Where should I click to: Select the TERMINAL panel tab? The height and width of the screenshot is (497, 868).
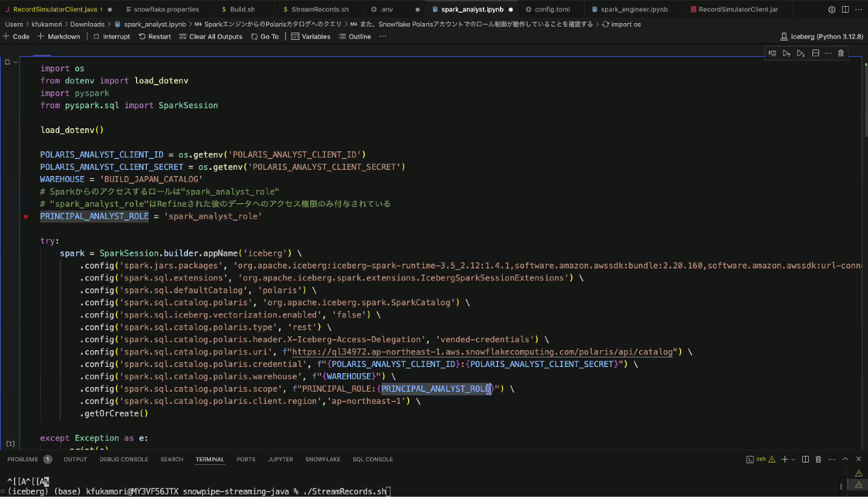click(210, 460)
